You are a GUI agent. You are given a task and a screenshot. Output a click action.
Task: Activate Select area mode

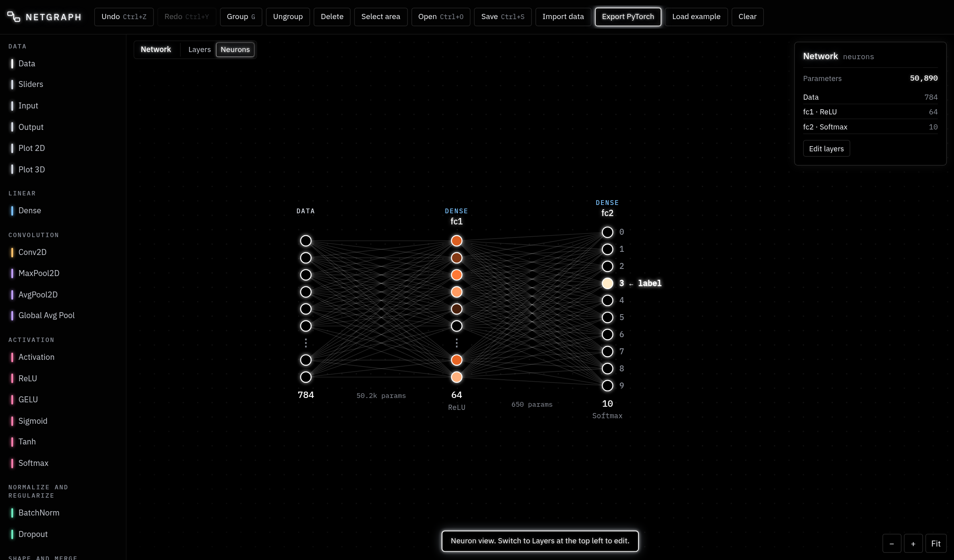pos(381,17)
